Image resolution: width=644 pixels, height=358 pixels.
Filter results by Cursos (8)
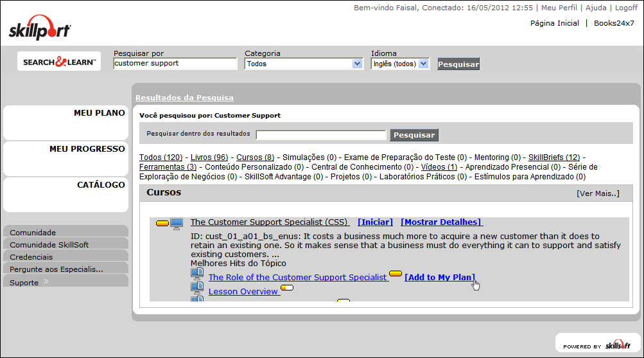point(255,157)
